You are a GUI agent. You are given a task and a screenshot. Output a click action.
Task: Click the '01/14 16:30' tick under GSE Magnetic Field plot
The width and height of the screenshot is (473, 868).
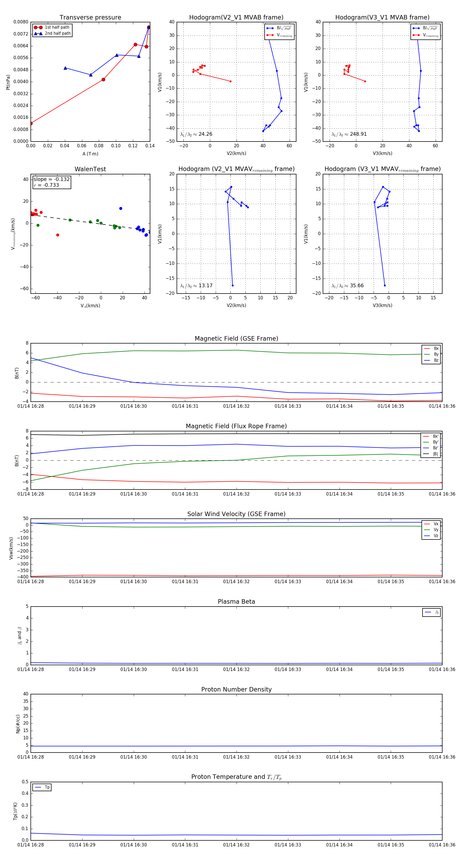[134, 406]
